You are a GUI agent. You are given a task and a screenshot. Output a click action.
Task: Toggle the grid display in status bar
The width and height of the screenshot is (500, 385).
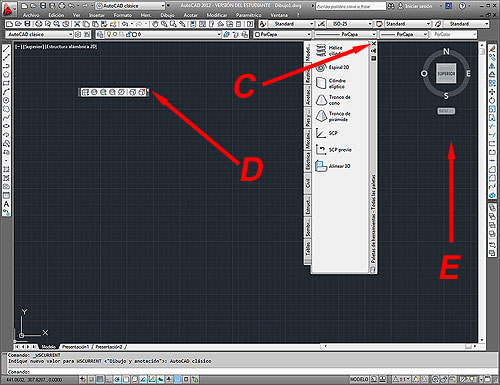(x=100, y=379)
